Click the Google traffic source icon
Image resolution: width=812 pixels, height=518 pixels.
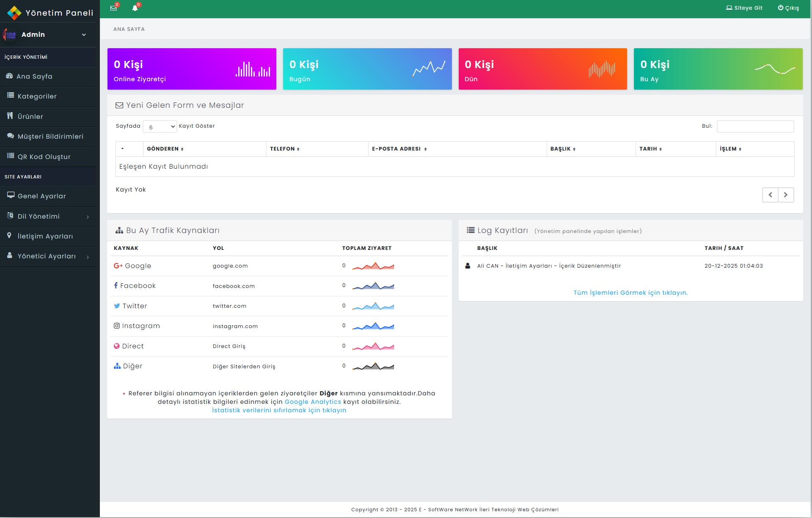point(118,266)
